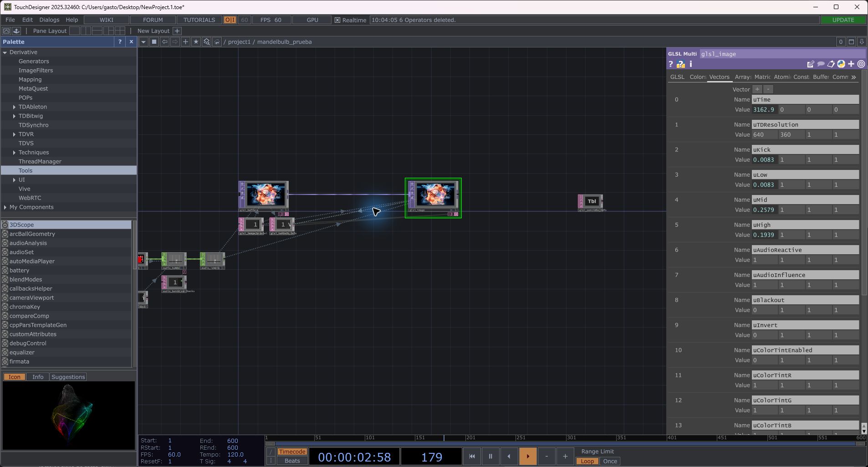Open Python help icon in parameter panel
This screenshot has height=467, width=868.
[x=681, y=64]
